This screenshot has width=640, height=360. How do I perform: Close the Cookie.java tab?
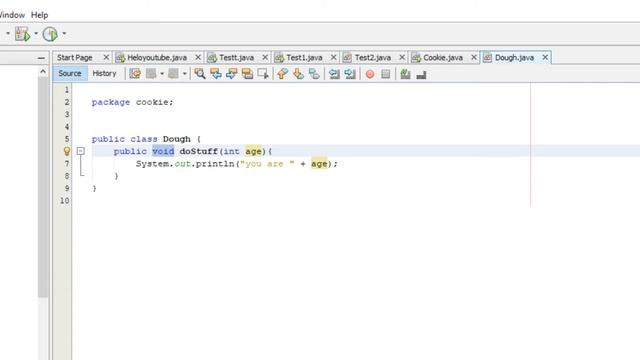[474, 58]
